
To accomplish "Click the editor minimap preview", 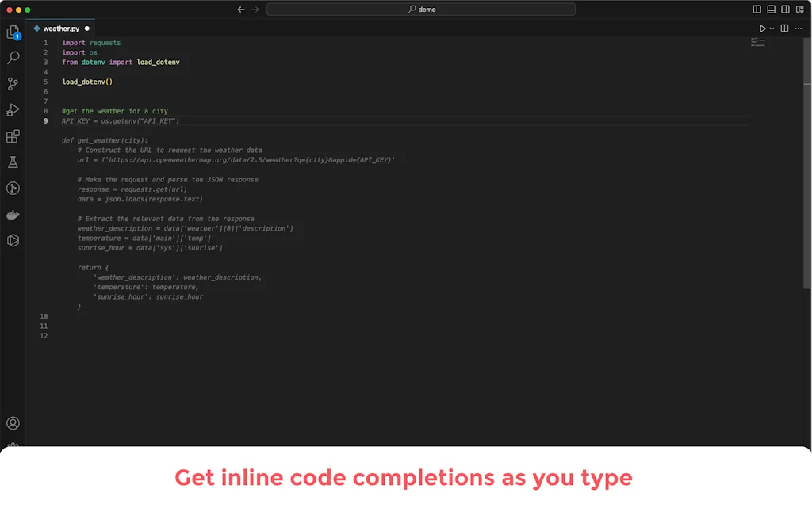I will pyautogui.click(x=758, y=43).
